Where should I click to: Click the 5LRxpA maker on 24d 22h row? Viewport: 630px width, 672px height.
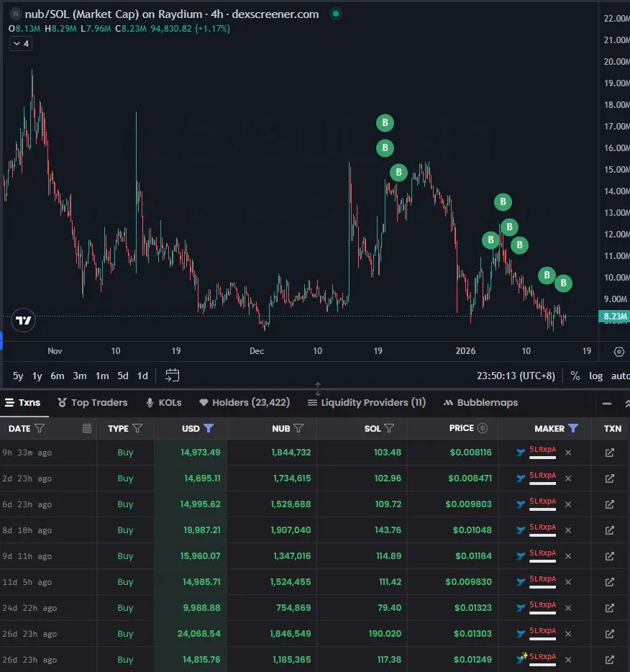543,605
